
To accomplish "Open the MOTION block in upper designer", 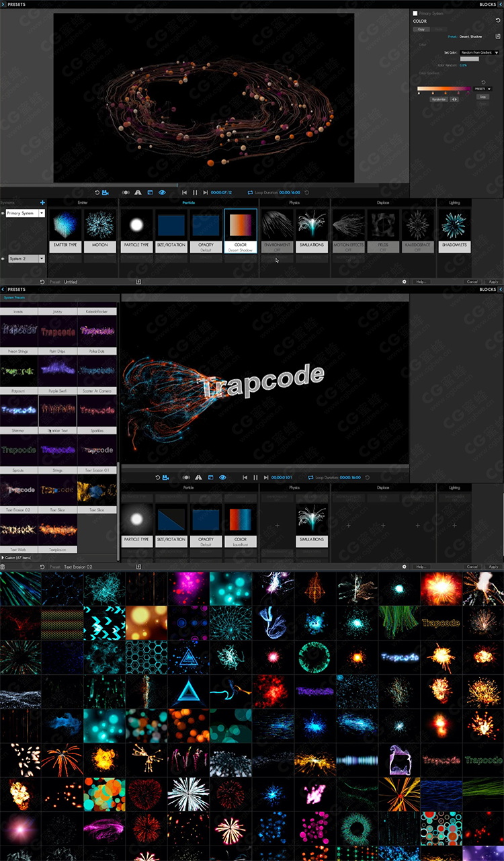I will 99,230.
